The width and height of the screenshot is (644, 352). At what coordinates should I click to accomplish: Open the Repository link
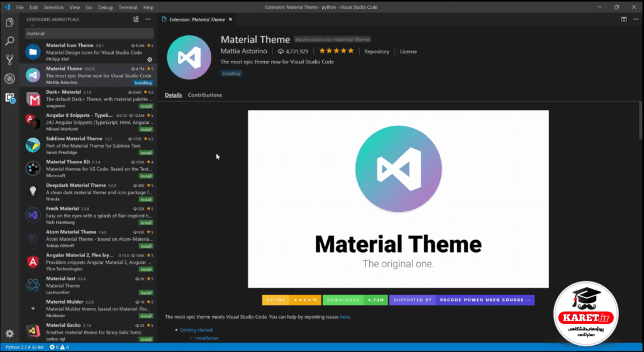[x=377, y=52]
